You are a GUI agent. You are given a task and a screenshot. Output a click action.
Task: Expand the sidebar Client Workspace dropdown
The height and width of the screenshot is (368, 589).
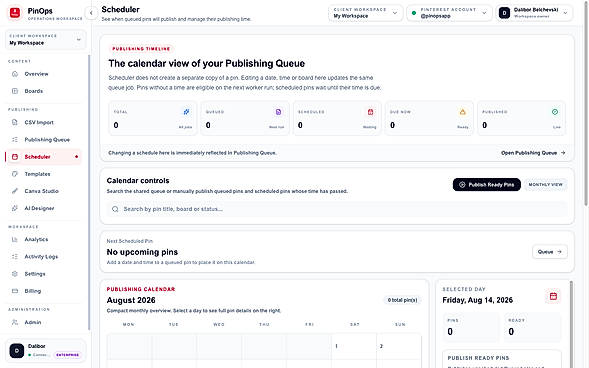coord(45,39)
